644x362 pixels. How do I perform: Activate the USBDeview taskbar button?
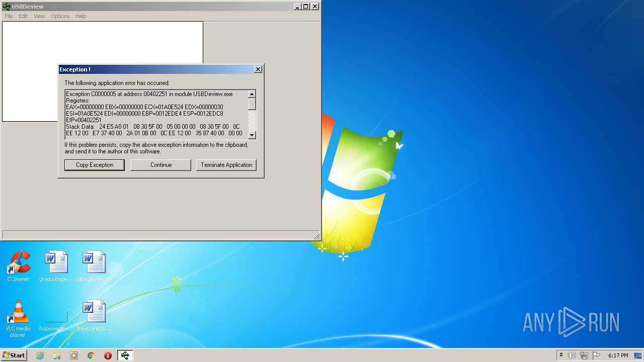coord(125,355)
